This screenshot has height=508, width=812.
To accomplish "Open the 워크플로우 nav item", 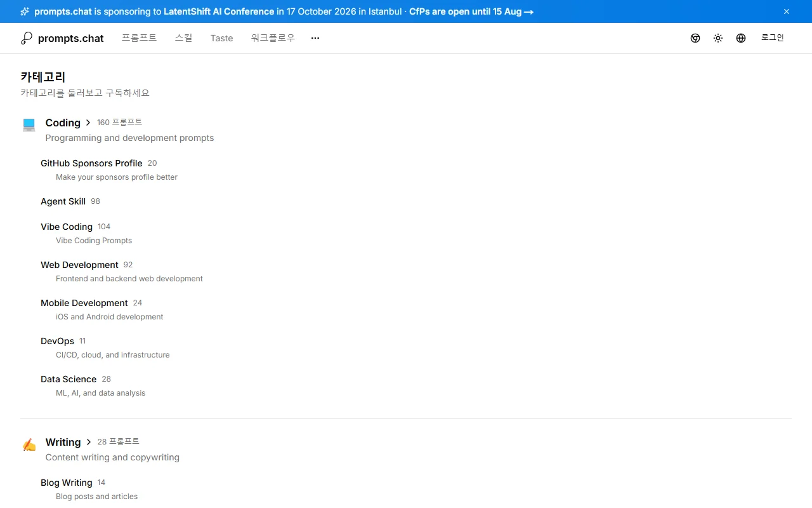I will 273,38.
